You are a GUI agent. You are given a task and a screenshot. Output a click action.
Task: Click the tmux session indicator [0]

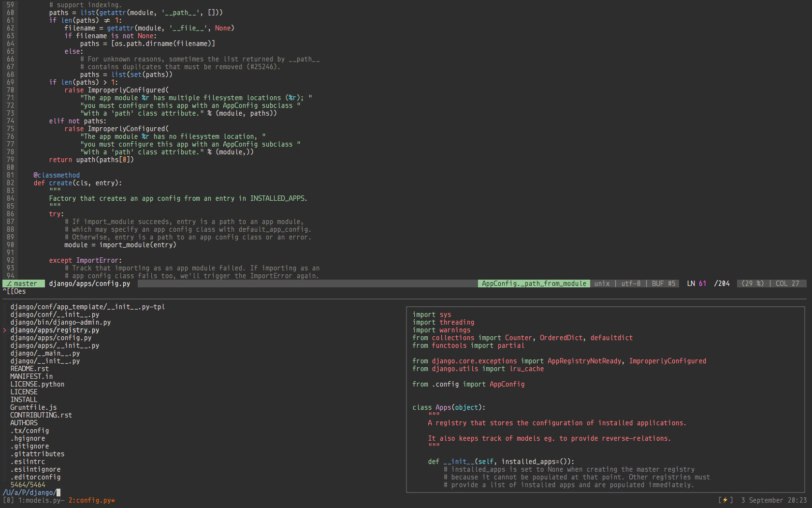click(x=8, y=500)
